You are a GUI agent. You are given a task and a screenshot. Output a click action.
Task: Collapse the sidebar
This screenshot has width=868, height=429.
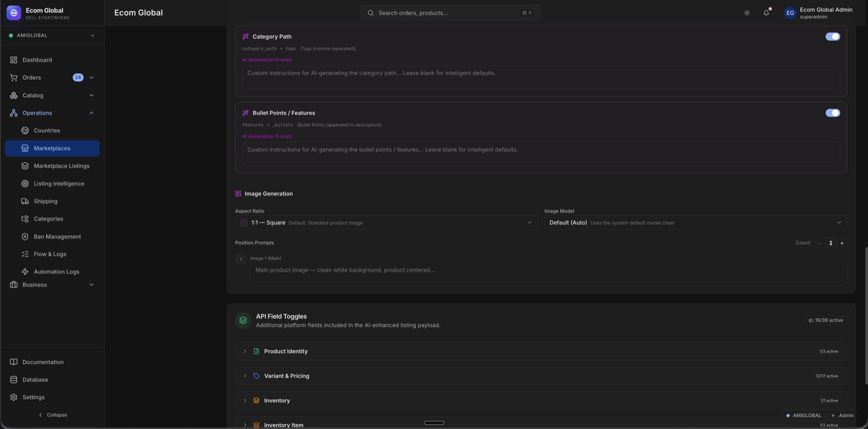point(53,415)
